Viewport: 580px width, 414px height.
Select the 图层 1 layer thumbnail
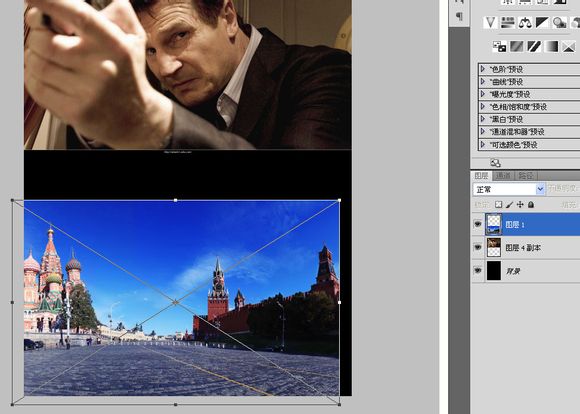[x=493, y=224]
